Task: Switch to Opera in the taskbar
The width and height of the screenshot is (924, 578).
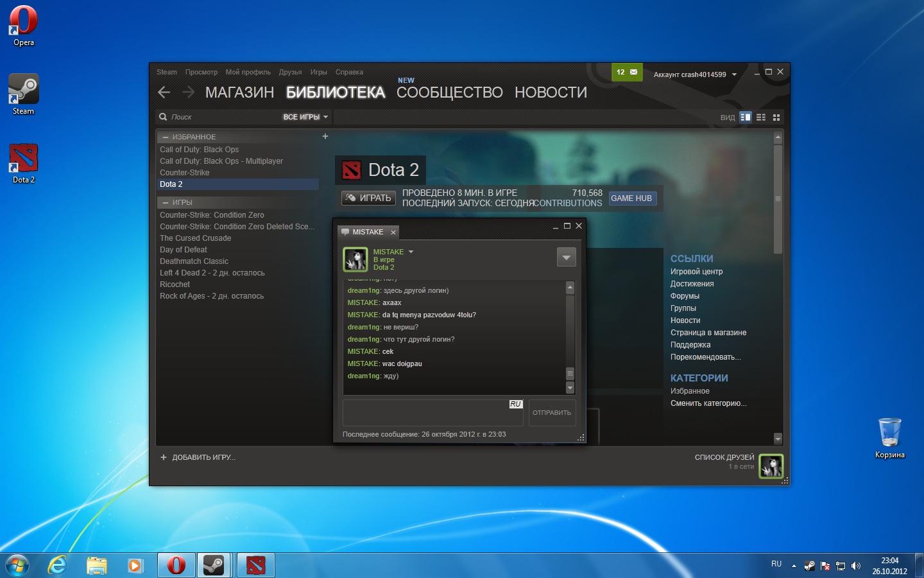Action: [x=176, y=565]
